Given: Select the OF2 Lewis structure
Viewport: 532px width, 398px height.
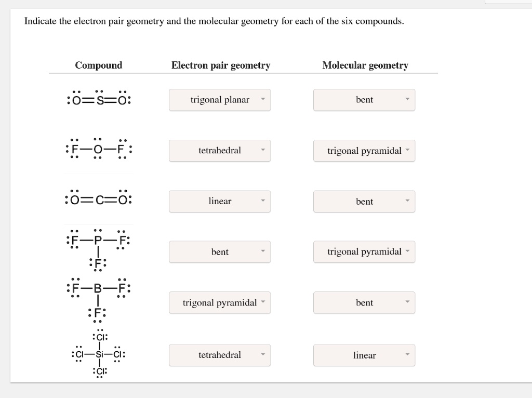Looking at the screenshot, I should click(x=99, y=150).
